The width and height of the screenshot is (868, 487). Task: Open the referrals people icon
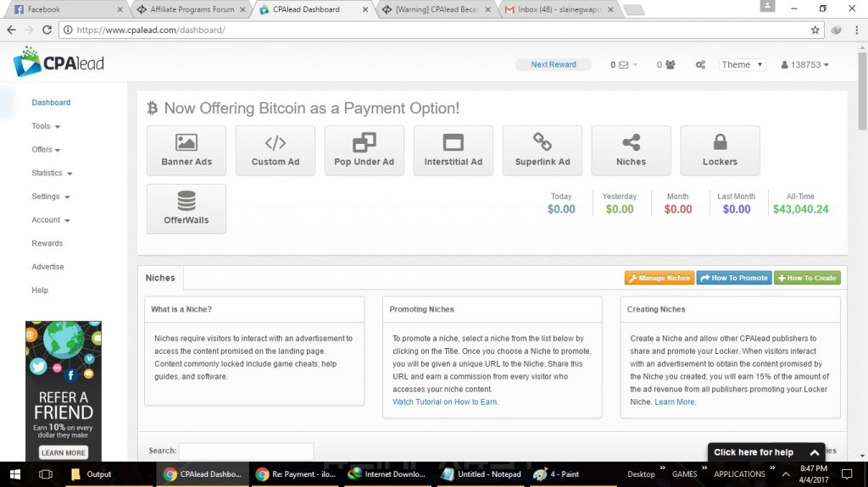(x=670, y=64)
